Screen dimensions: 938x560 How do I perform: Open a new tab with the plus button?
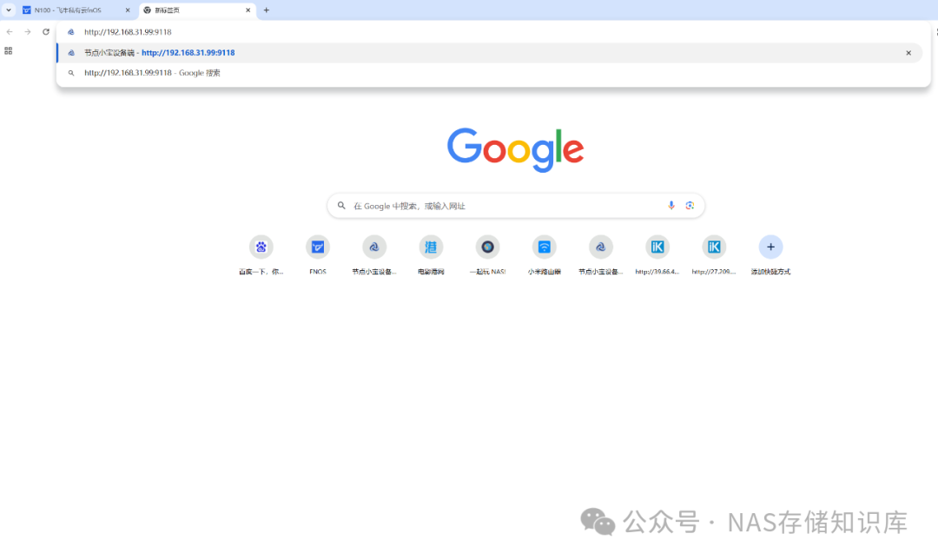tap(267, 10)
